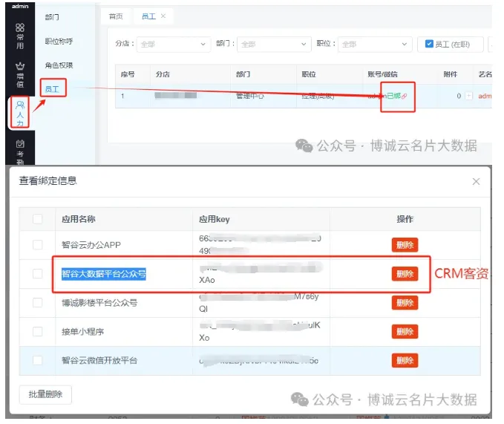Switch to the 首页 tab
The height and width of the screenshot is (424, 504).
click(x=116, y=16)
